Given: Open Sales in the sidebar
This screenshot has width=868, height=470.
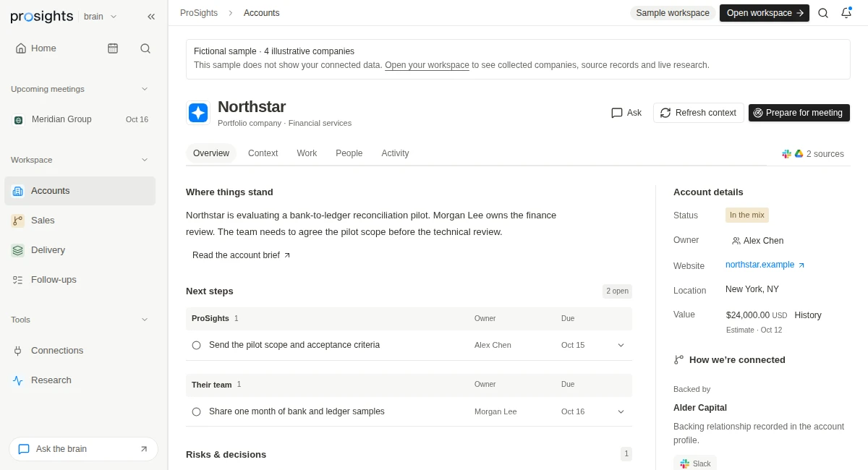Looking at the screenshot, I should [80, 221].
